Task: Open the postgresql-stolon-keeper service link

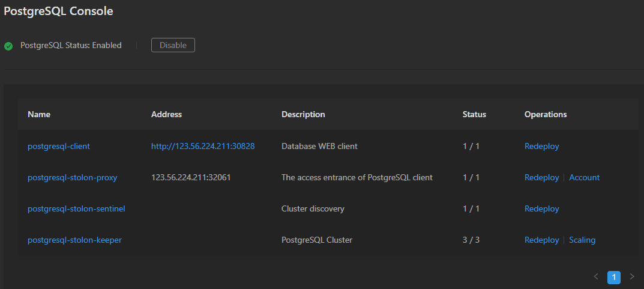Action: 75,240
